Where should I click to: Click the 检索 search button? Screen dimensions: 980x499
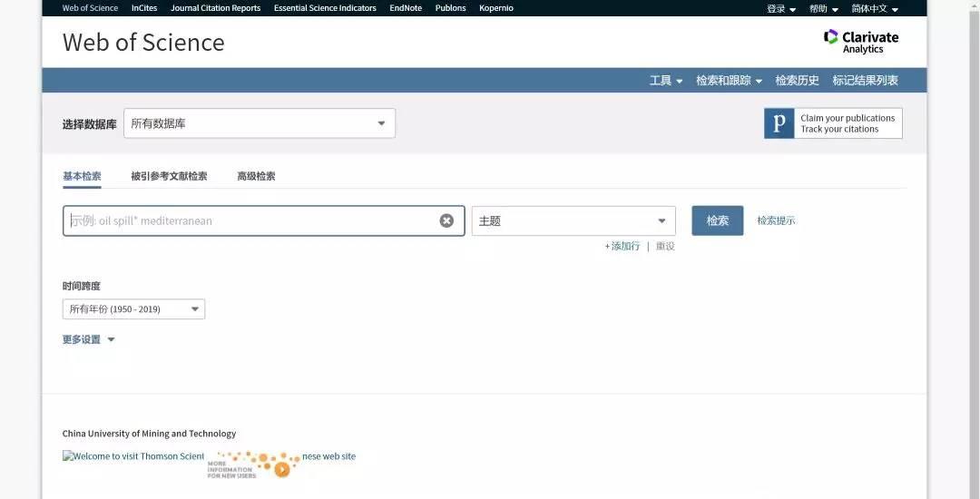[718, 220]
